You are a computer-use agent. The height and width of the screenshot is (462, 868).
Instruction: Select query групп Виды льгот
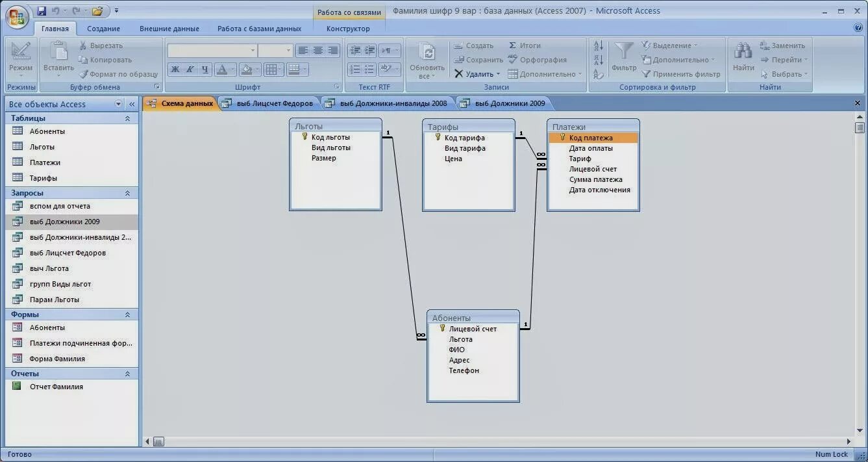click(x=72, y=284)
